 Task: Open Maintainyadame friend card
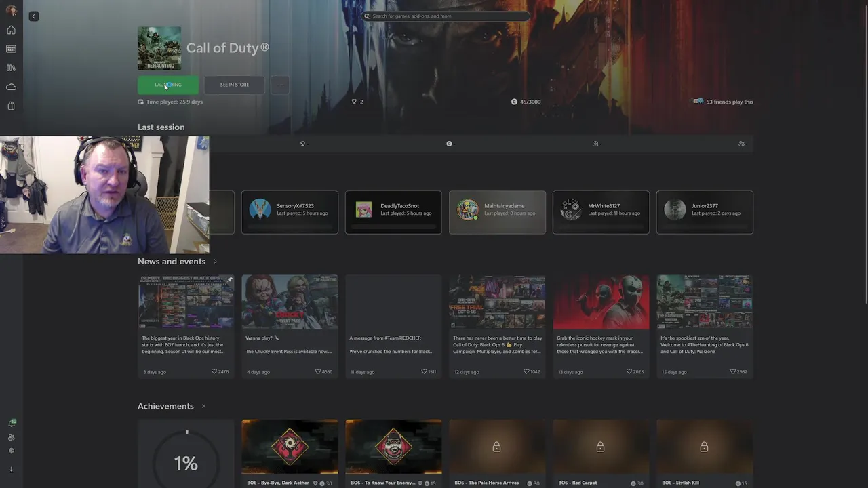[x=497, y=212]
